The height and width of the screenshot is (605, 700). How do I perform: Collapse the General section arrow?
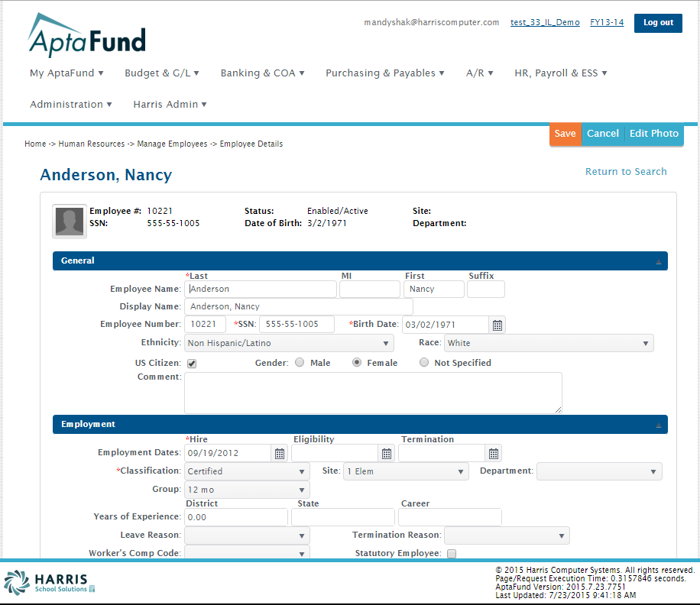coord(658,261)
